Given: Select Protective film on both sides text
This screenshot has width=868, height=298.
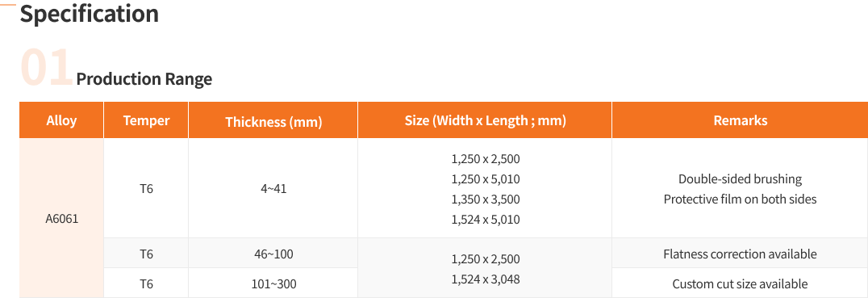Looking at the screenshot, I should tap(740, 199).
